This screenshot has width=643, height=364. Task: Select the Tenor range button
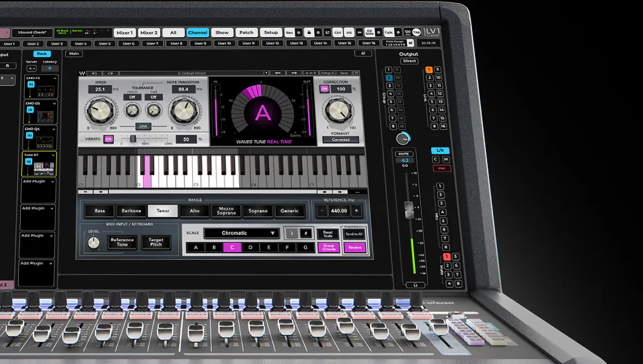click(163, 211)
